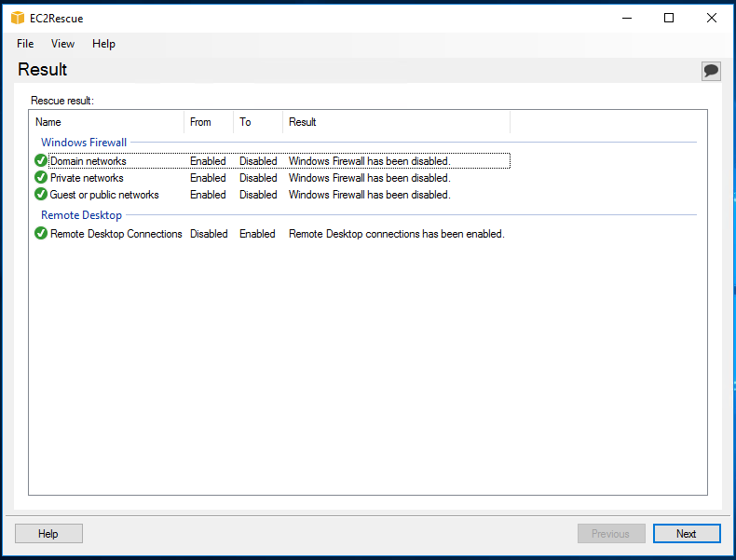Viewport: 736px width, 560px height.
Task: Click the 'Rescue result:' label
Action: coord(62,101)
